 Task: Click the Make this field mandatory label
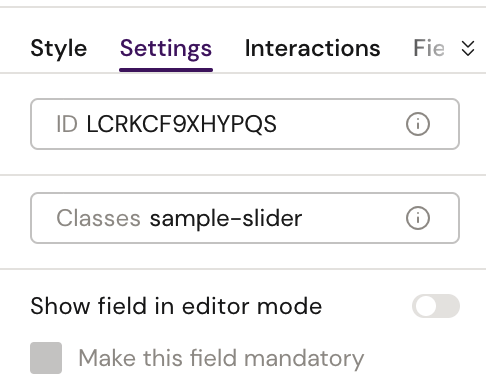point(221,358)
